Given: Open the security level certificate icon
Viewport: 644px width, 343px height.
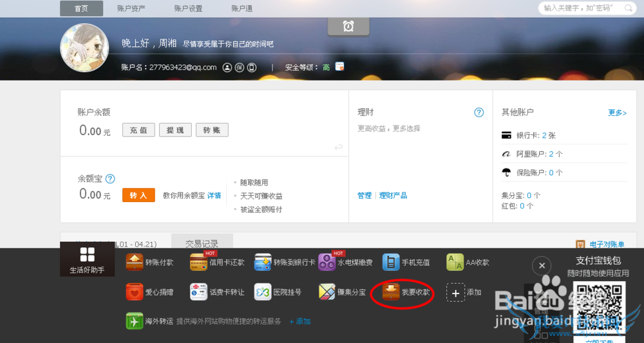Looking at the screenshot, I should [x=339, y=66].
